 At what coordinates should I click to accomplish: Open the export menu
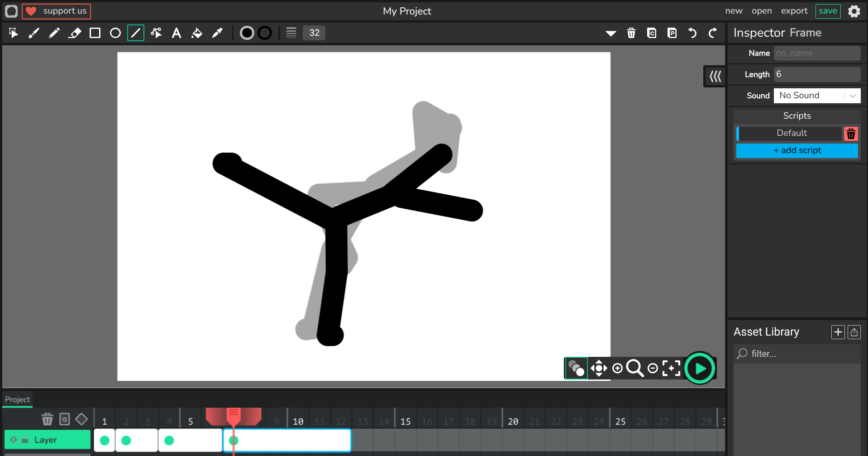794,11
